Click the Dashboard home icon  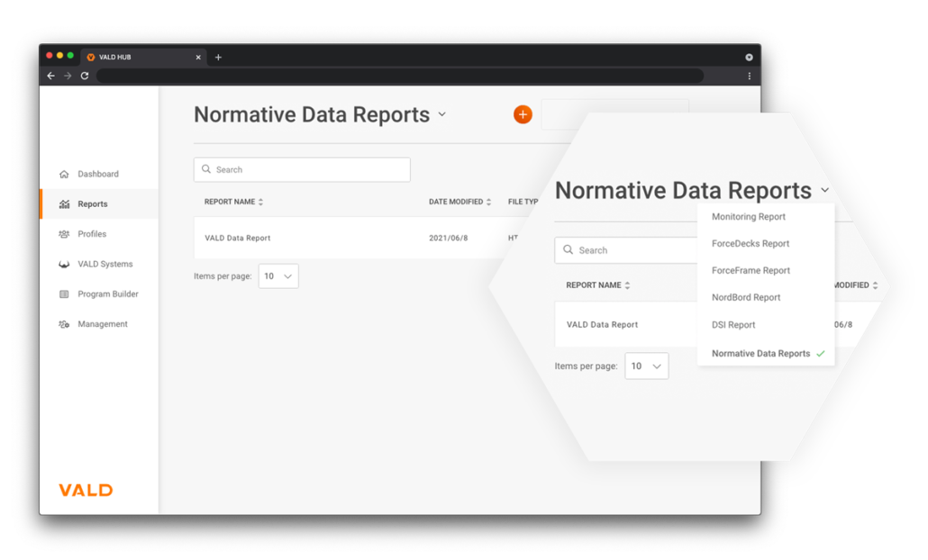tap(64, 174)
